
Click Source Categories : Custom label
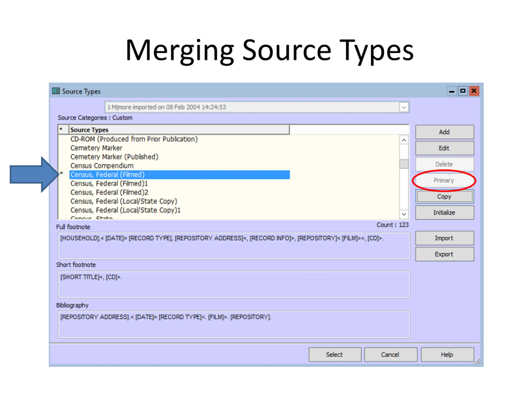tap(95, 118)
